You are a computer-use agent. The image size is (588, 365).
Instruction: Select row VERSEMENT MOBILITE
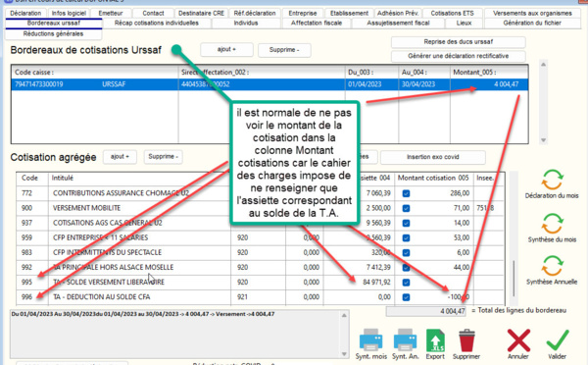(x=261, y=208)
